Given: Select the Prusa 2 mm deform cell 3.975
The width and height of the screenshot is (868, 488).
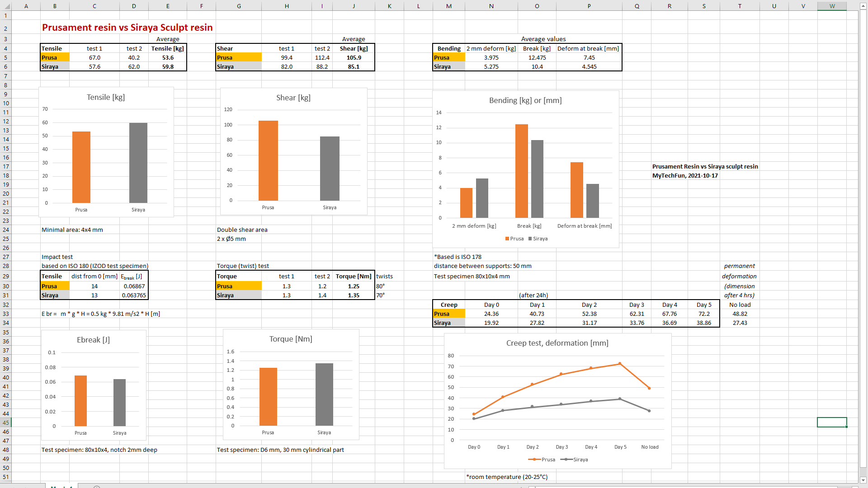Looking at the screenshot, I should click(x=491, y=57).
